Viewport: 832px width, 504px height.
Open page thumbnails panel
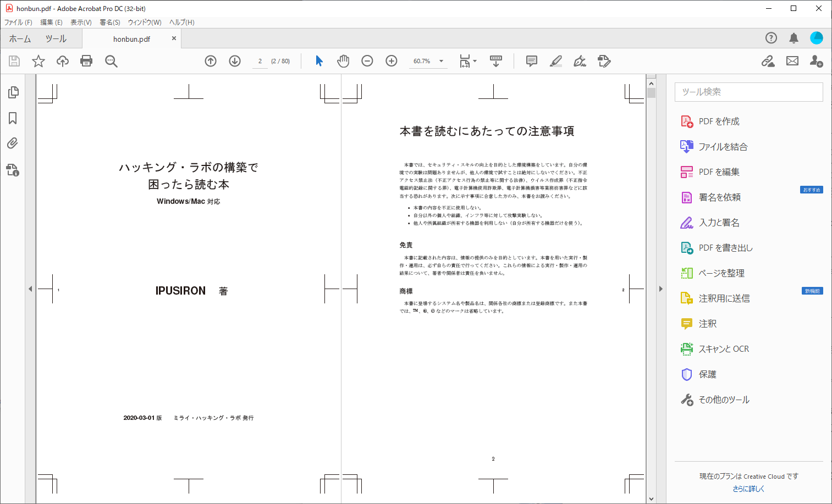13,92
